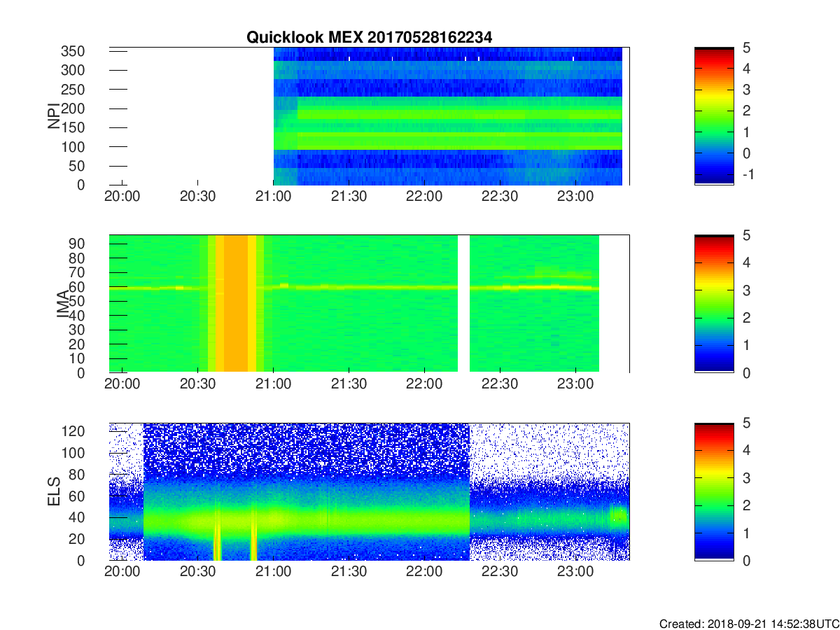Click the 21:30 tick under the IMA plot
This screenshot has width=840, height=630.
349,385
